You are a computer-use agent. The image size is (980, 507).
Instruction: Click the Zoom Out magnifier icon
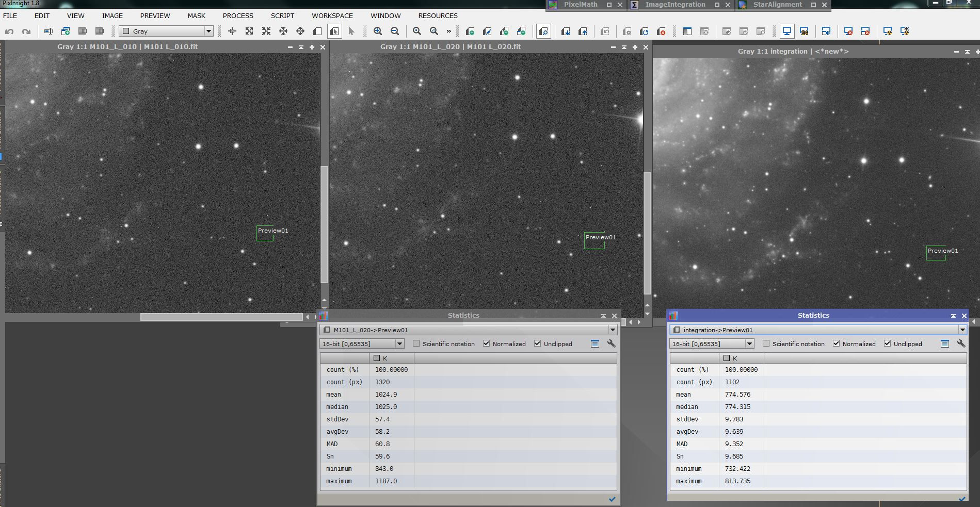click(395, 31)
